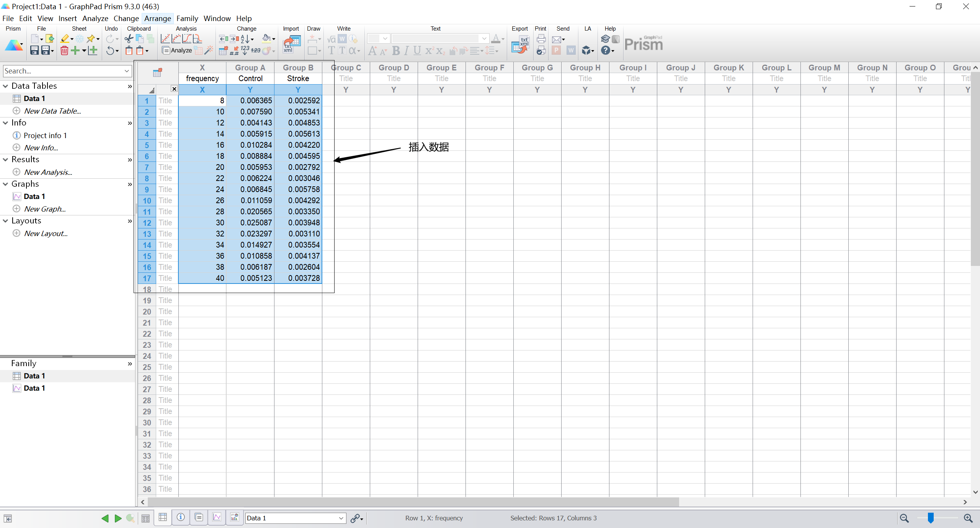Click the red trash delete sheet icon
This screenshot has width=980, height=528.
point(64,51)
